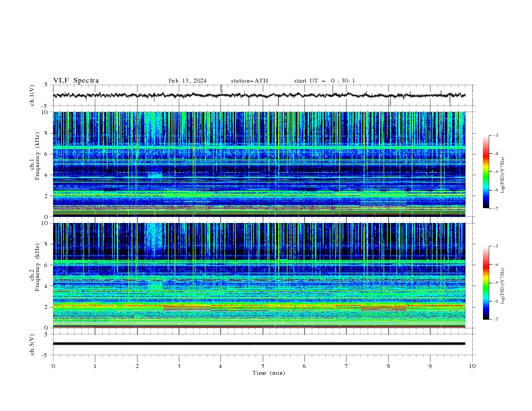The width and height of the screenshot is (532, 411).
Task: Click inside the ch.2 spectrogram panel
Action: point(259,275)
